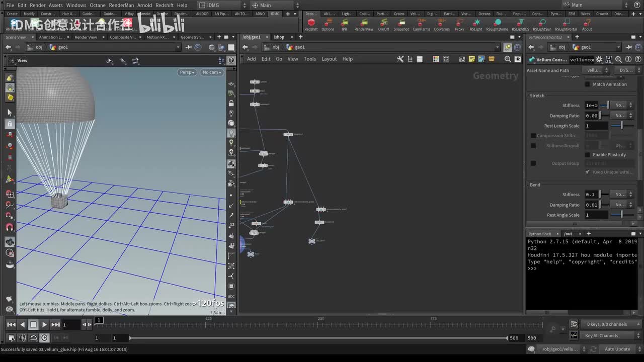Jump to the first frame button
Image resolution: width=644 pixels, height=362 pixels.
(x=11, y=325)
